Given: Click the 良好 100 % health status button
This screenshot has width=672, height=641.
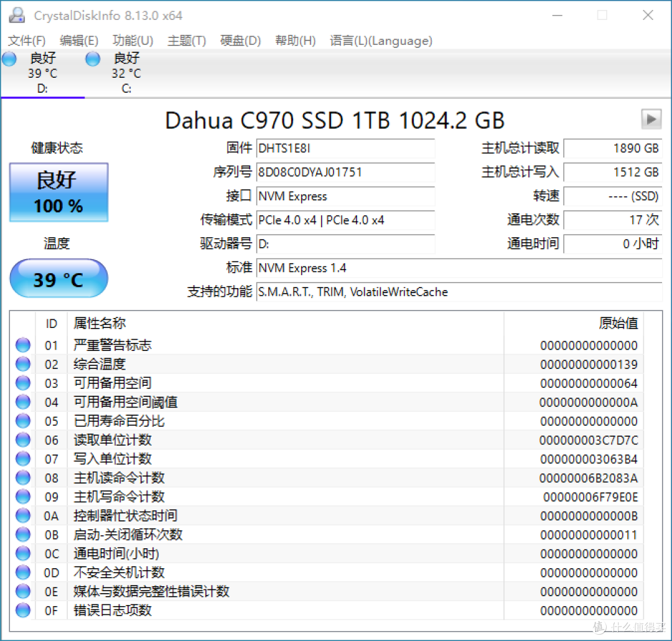Looking at the screenshot, I should (58, 192).
